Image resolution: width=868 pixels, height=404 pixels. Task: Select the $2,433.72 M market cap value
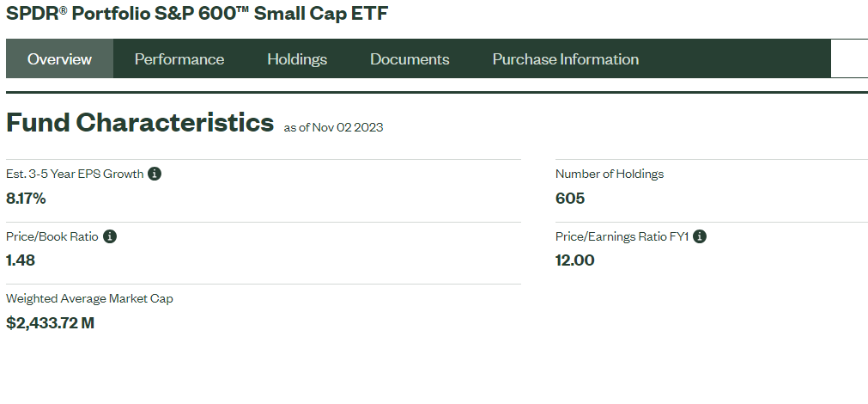pos(51,323)
